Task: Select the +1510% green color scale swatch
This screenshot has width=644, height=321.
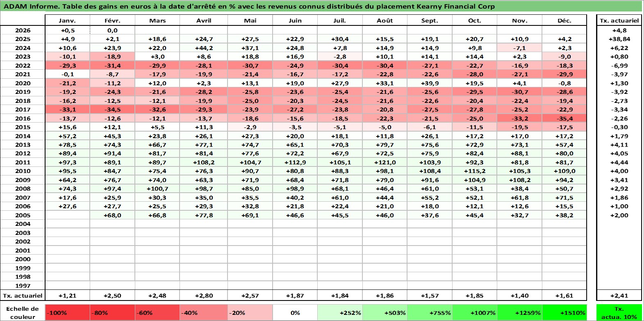Action: coord(564,312)
